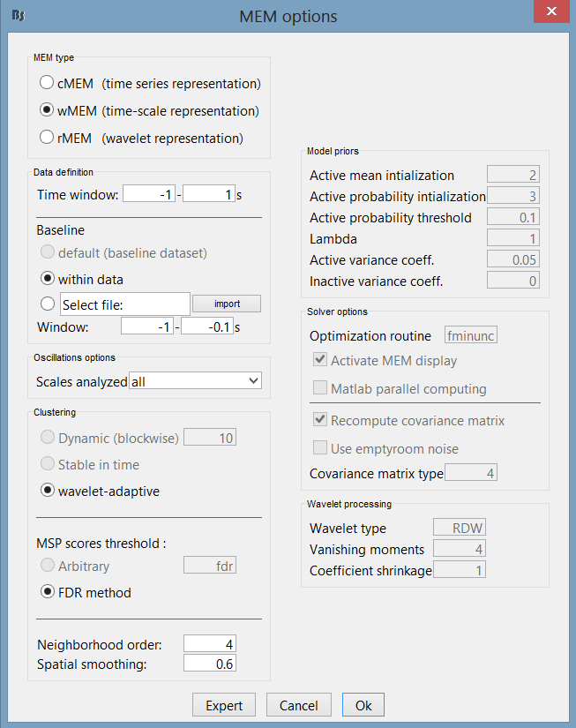The width and height of the screenshot is (576, 728).
Task: Click the Expert button
Action: pos(224,705)
